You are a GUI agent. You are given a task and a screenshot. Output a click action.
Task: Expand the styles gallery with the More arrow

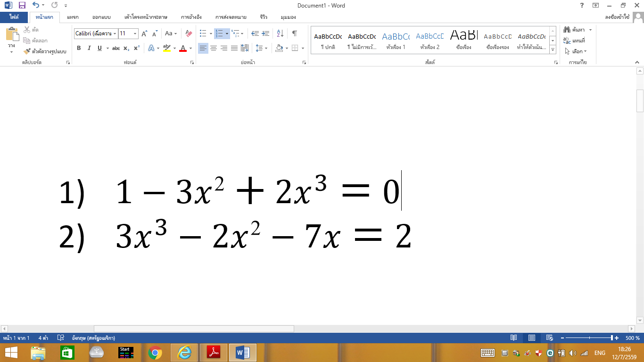click(553, 50)
